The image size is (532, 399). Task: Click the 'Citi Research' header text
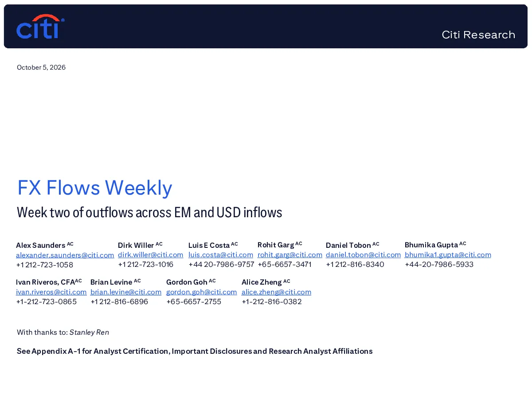pos(478,35)
